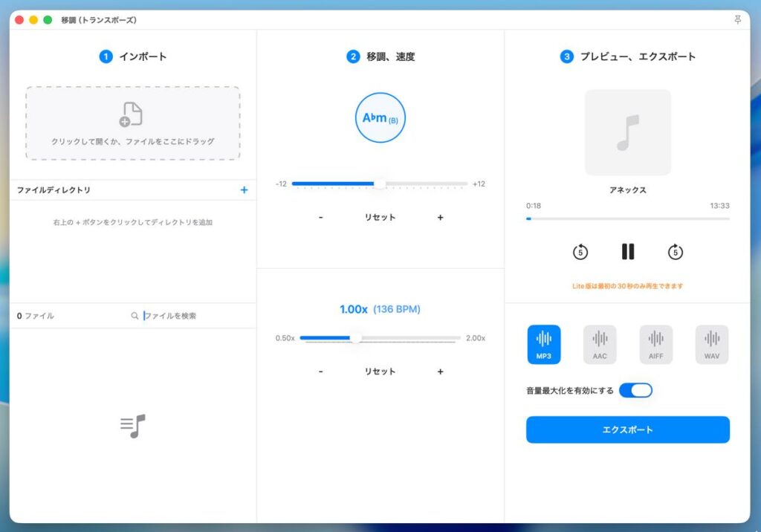This screenshot has height=532, width=761.
Task: Add a directory with the plus button
Action: (244, 190)
